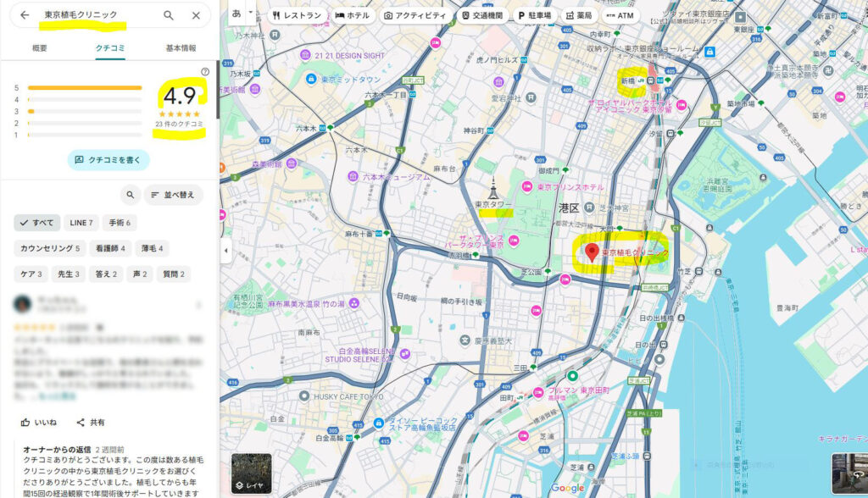Click the 港区 ward label on the map
Viewport: 868px width, 498px height.
(569, 208)
